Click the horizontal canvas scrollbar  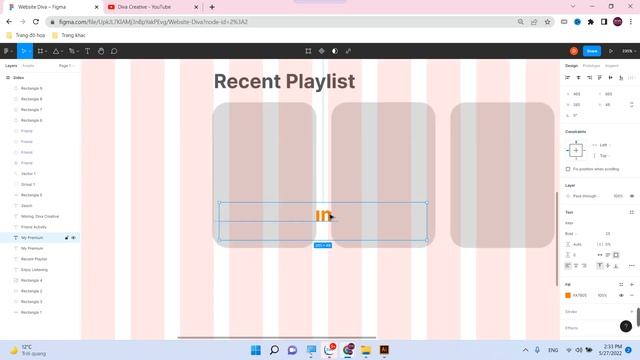pyautogui.click(x=277, y=338)
